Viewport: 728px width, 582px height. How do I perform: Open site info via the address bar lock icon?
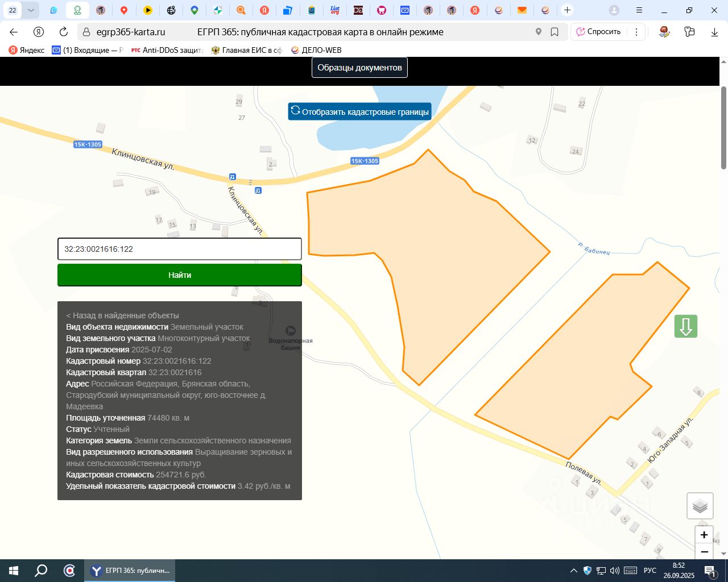86,32
